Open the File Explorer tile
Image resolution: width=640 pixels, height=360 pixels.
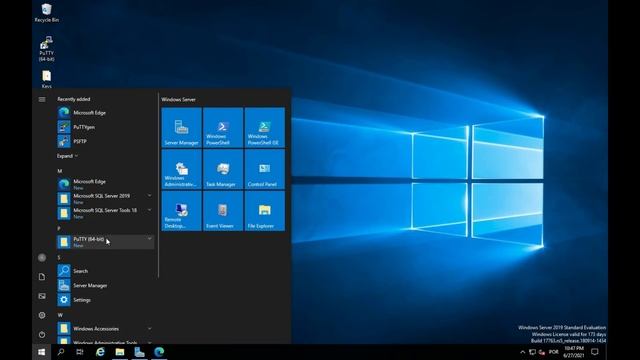click(264, 211)
